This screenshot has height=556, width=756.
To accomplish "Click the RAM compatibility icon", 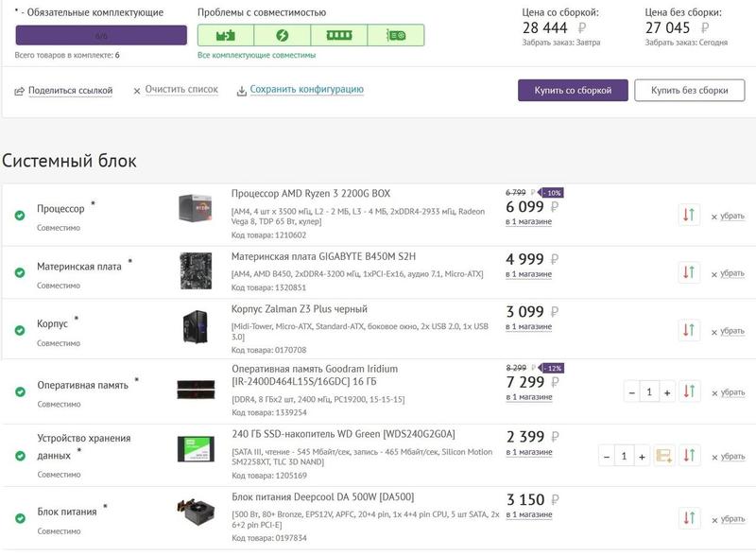I will click(338, 36).
